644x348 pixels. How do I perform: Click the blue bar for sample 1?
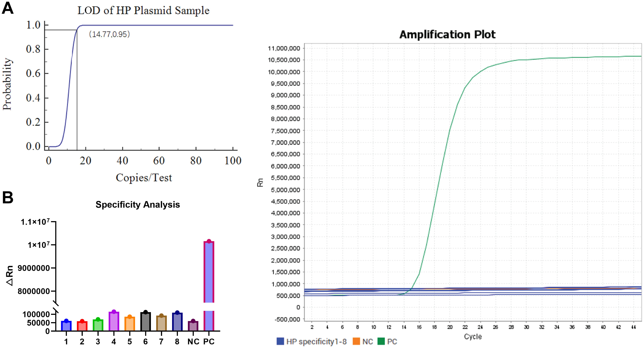66,326
